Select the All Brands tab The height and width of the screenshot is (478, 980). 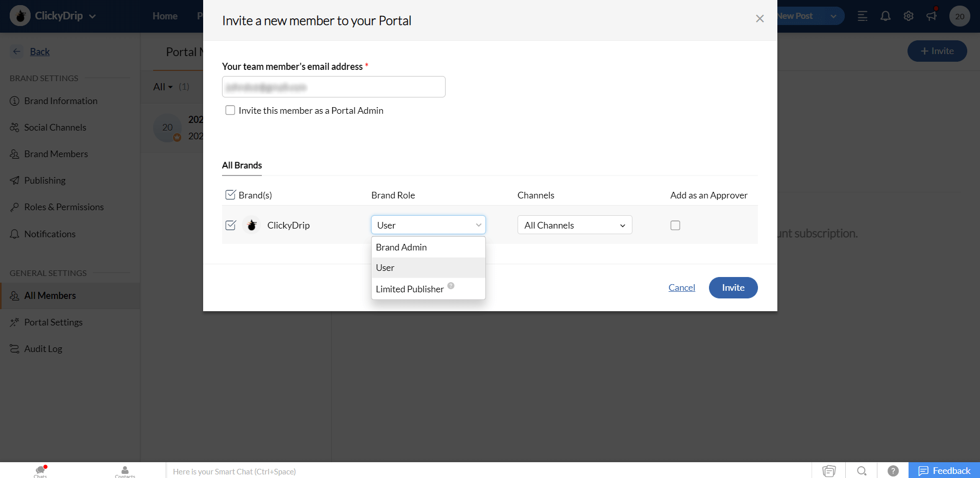click(242, 165)
